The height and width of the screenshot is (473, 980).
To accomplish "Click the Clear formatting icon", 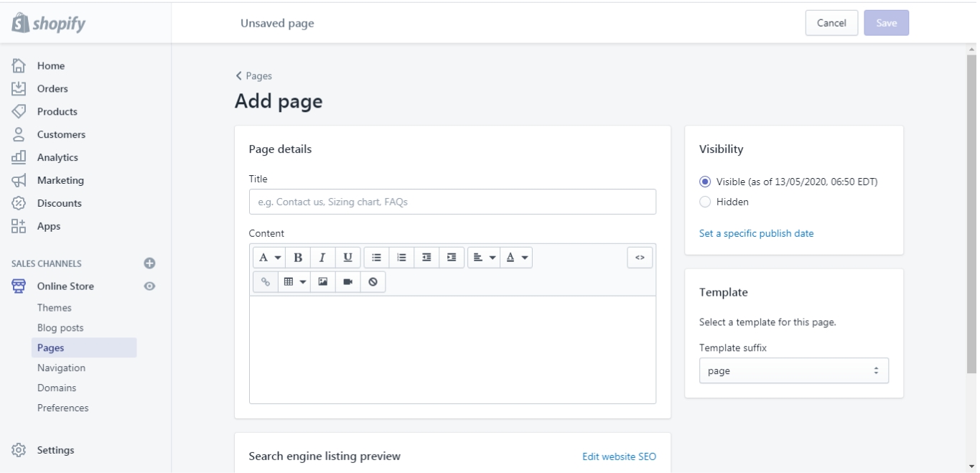I will coord(373,282).
